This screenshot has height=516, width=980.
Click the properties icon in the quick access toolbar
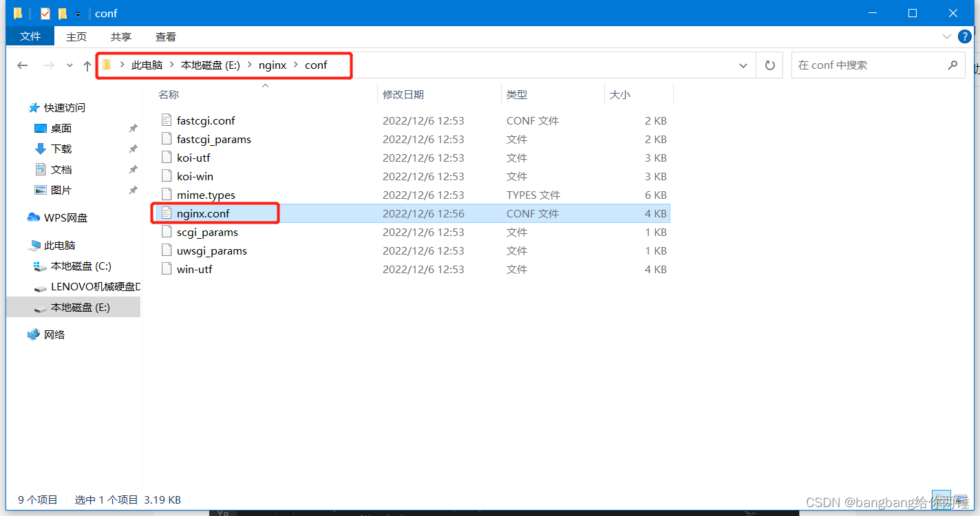(x=45, y=12)
